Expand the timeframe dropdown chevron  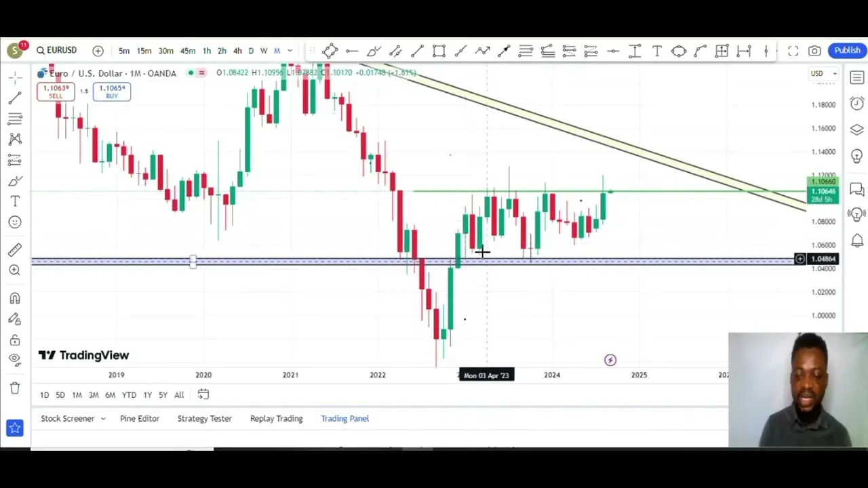pos(290,51)
